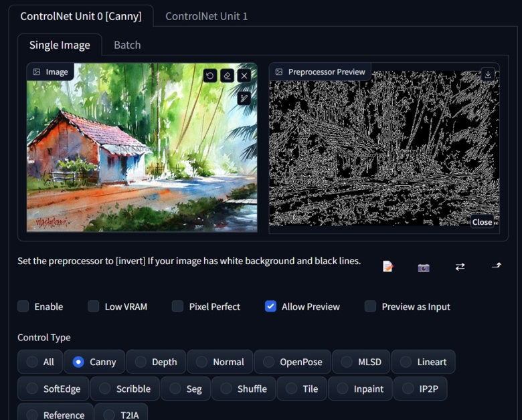This screenshot has height=420, width=522.
Task: Open ControlNet Unit 0 [Canny] tab
Action: [x=81, y=16]
